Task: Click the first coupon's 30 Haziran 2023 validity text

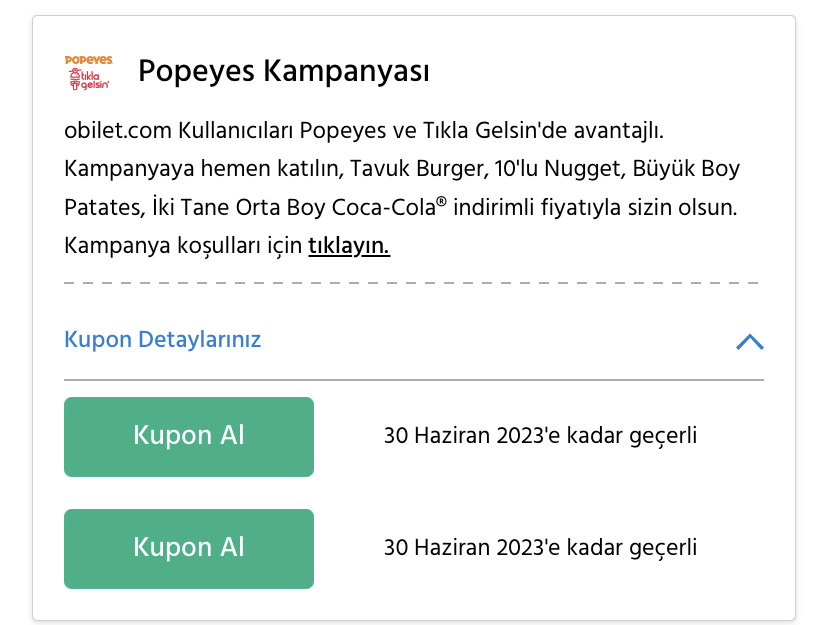Action: (x=540, y=437)
